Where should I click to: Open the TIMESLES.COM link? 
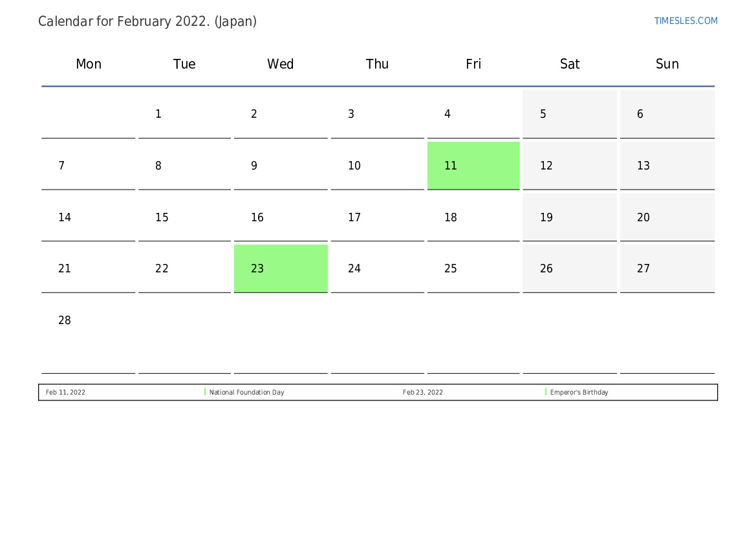point(686,21)
